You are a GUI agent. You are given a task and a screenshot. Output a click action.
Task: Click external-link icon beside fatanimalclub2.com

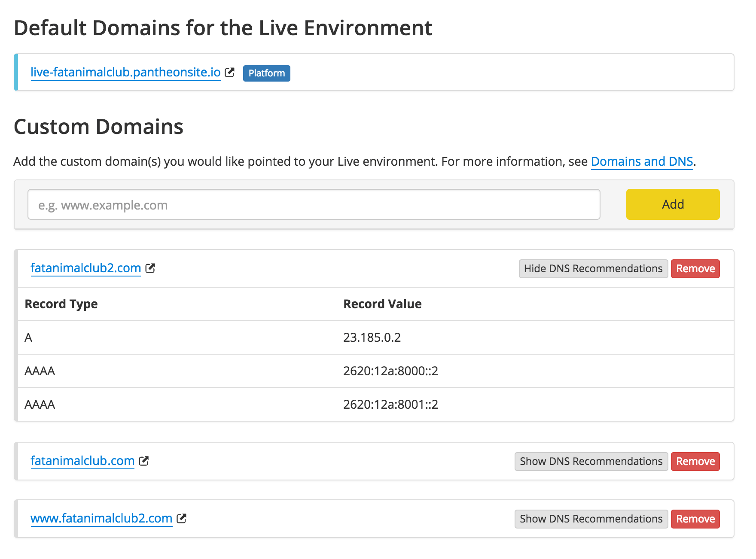pos(150,268)
